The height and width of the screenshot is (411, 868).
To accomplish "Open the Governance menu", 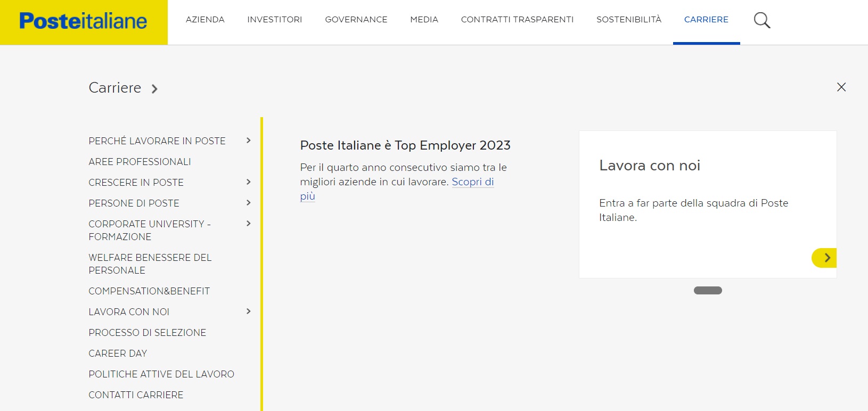I will 356,20.
